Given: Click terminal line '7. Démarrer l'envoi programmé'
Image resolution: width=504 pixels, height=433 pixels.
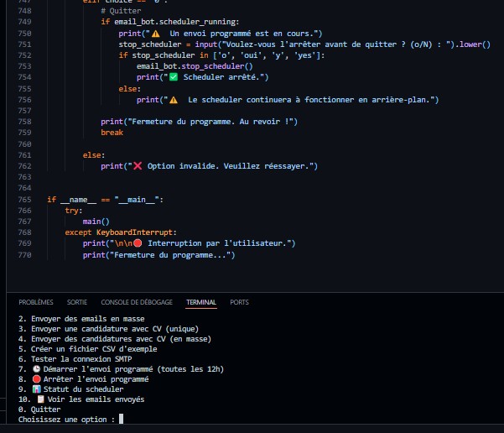Looking at the screenshot, I should [x=121, y=368].
